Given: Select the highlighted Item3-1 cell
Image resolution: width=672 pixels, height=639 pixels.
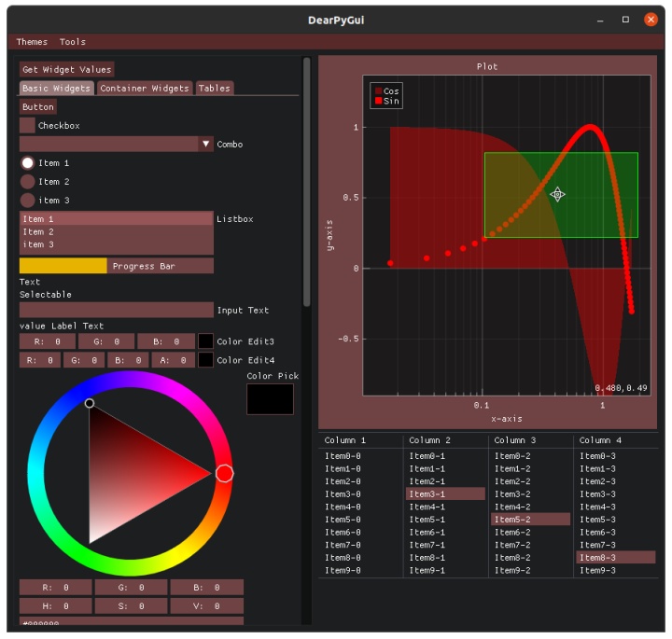Looking at the screenshot, I should [x=445, y=493].
